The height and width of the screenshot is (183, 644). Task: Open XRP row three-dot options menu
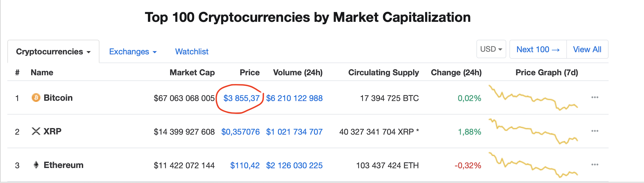(595, 131)
